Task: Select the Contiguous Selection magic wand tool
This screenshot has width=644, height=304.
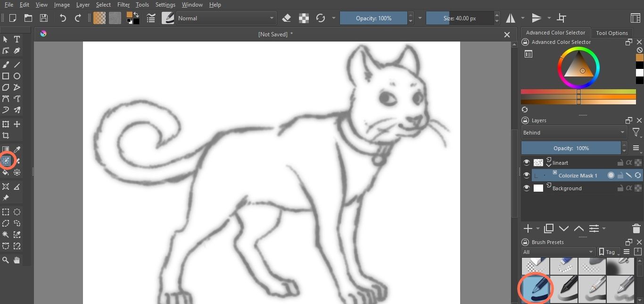Action: (x=6, y=235)
